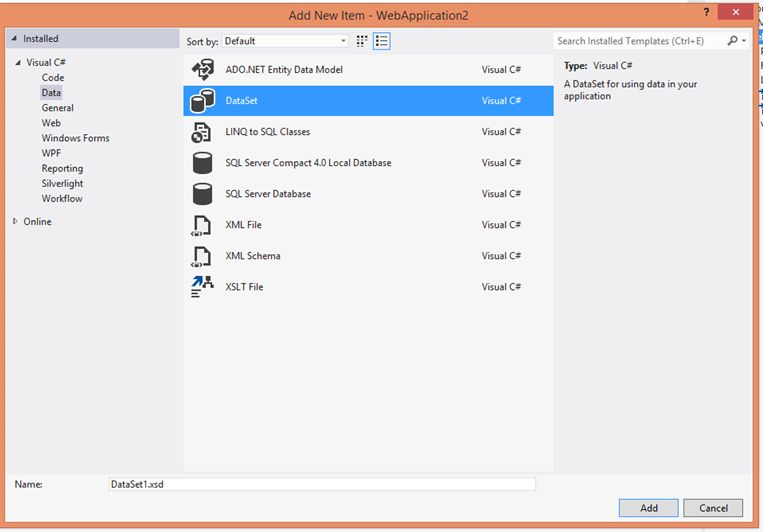
Task: Select the Code category
Action: click(x=53, y=77)
